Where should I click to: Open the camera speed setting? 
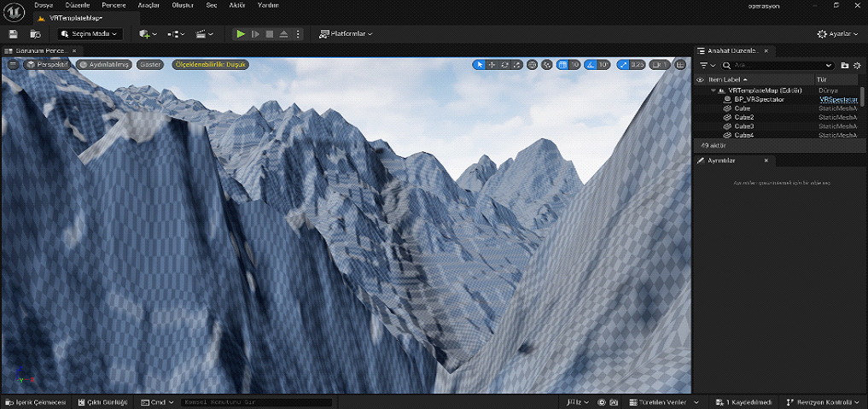click(660, 65)
